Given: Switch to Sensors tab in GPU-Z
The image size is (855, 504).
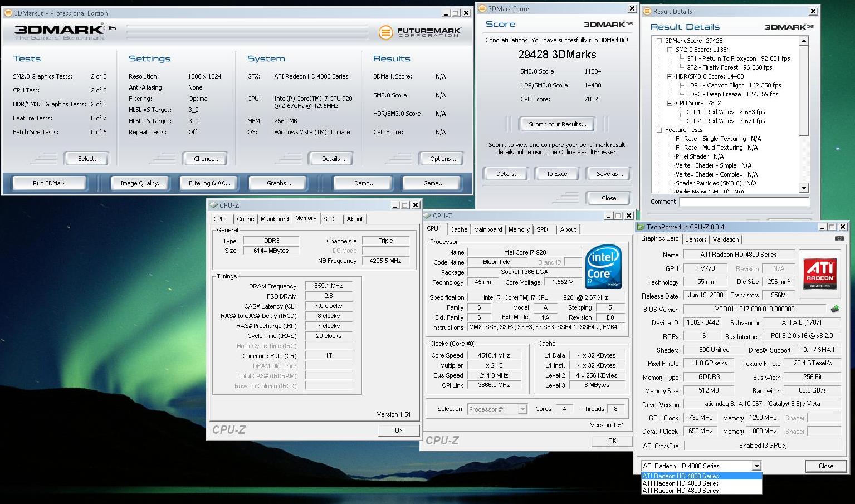Looking at the screenshot, I should pyautogui.click(x=696, y=239).
